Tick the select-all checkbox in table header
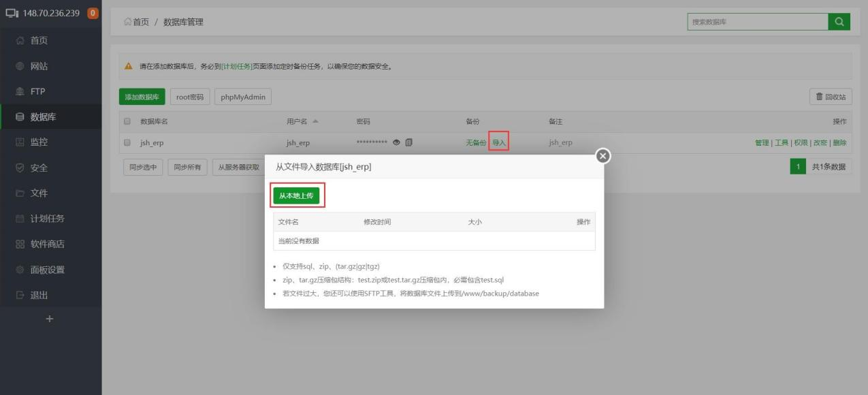The height and width of the screenshot is (395, 868). 127,121
